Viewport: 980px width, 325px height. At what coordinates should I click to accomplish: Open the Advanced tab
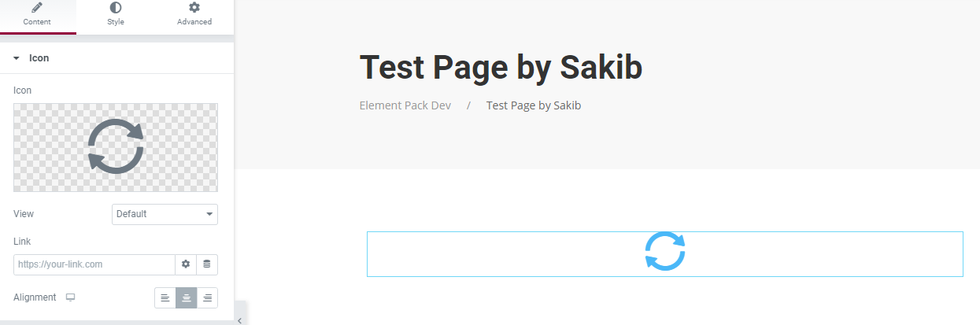[194, 15]
